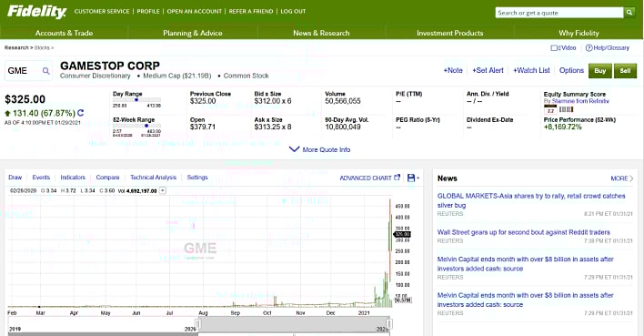Click the left handle of chart range selector
The width and height of the screenshot is (644, 336).
(198, 325)
